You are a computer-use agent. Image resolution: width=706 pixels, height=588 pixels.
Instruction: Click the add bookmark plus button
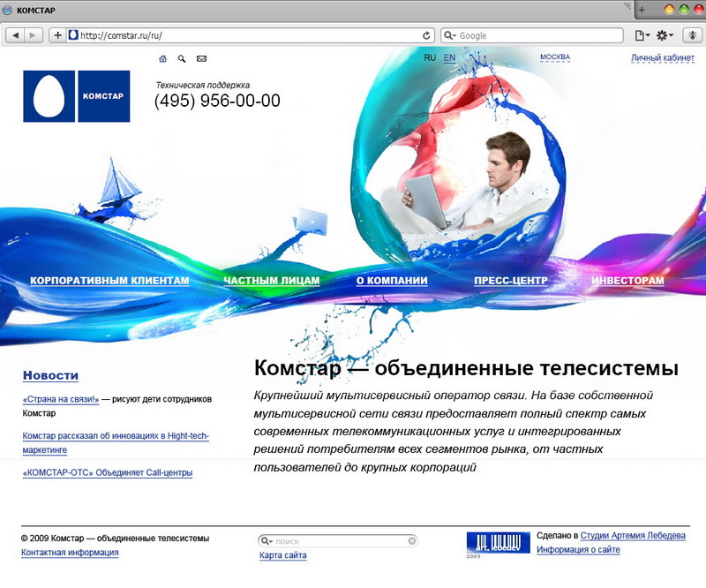pyautogui.click(x=58, y=35)
